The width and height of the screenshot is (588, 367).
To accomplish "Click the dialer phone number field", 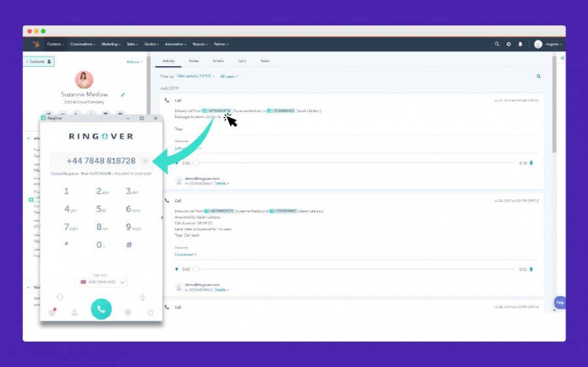I will 101,161.
